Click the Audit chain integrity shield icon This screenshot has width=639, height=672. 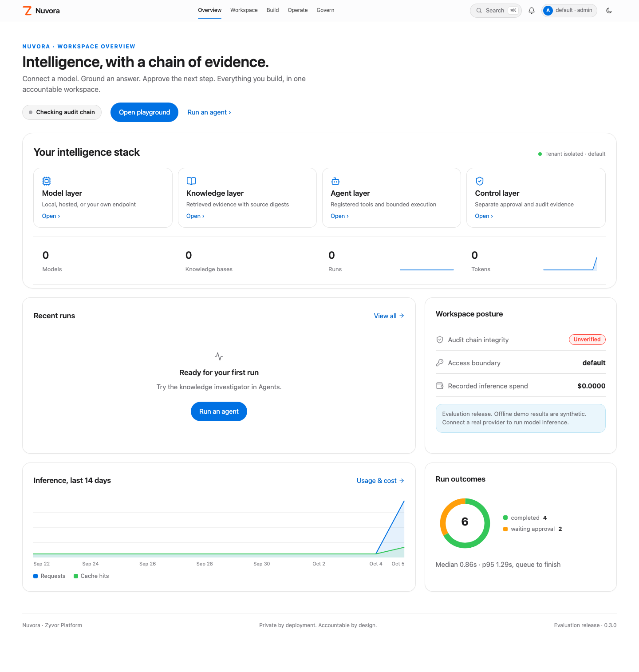coord(440,340)
